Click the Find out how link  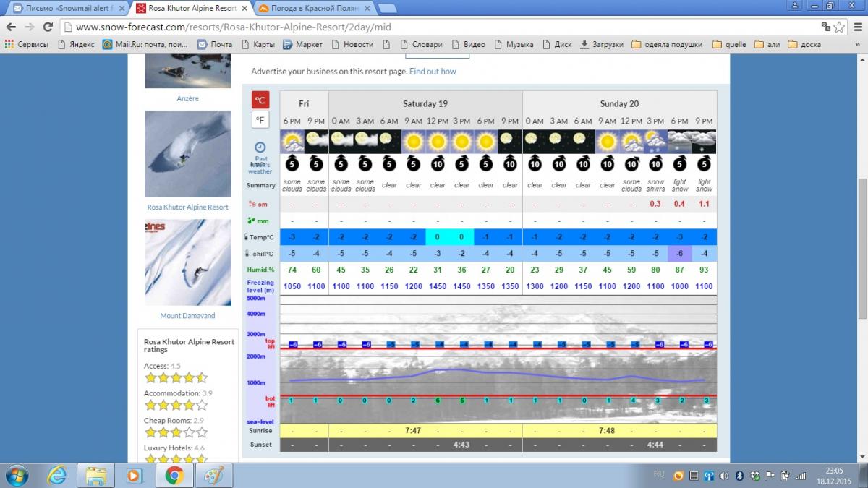[433, 72]
